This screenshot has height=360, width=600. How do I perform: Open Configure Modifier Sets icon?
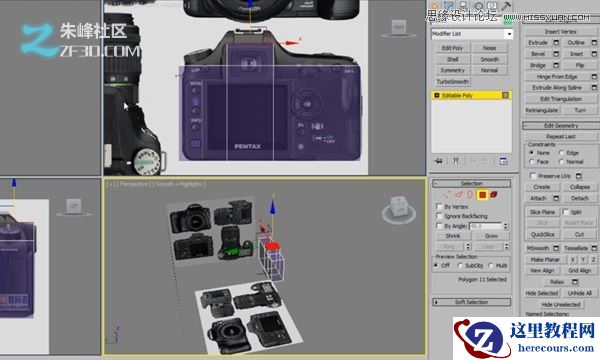504,161
